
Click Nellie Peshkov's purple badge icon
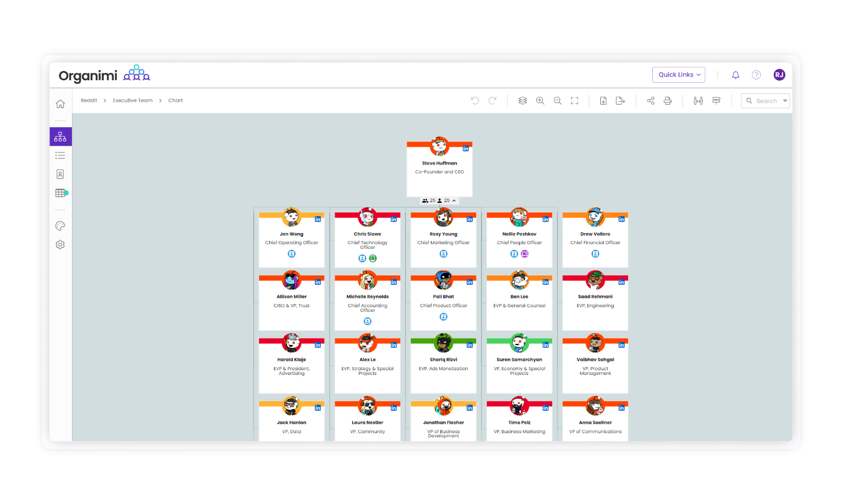[525, 254]
